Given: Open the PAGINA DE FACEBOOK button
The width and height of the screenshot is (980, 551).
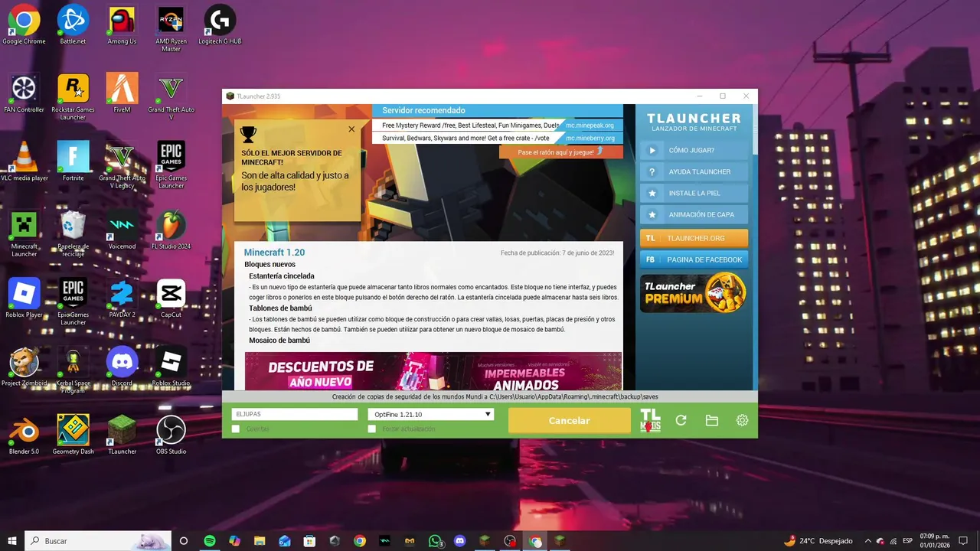Looking at the screenshot, I should click(x=694, y=259).
